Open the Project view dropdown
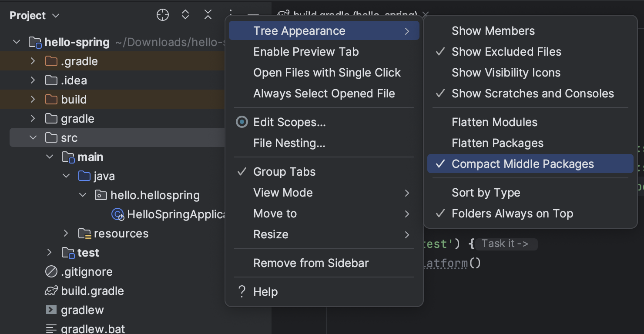 [x=34, y=16]
